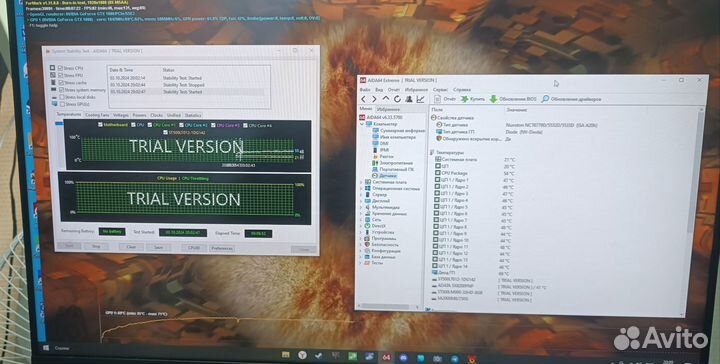Toggle the Stress FPU checkbox

(x=61, y=75)
